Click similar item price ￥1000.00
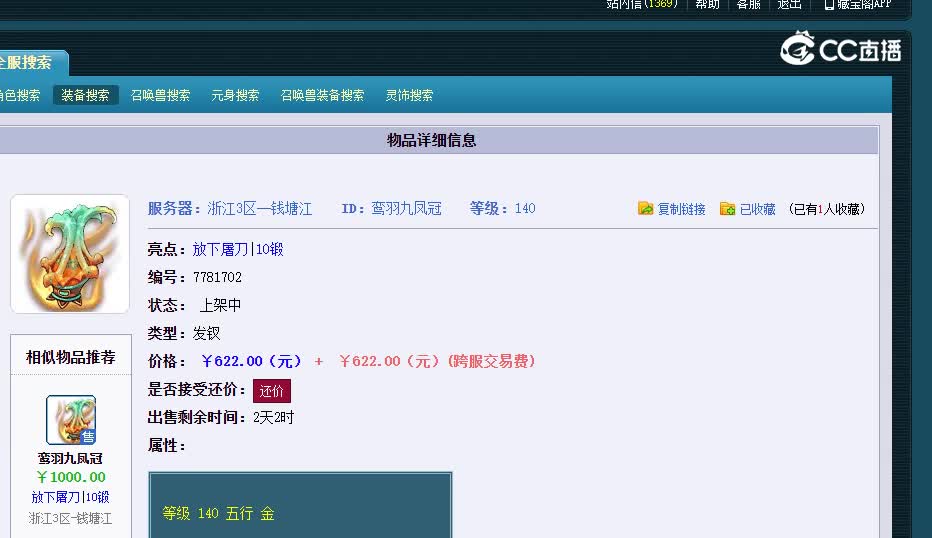932x538 pixels. 71,477
